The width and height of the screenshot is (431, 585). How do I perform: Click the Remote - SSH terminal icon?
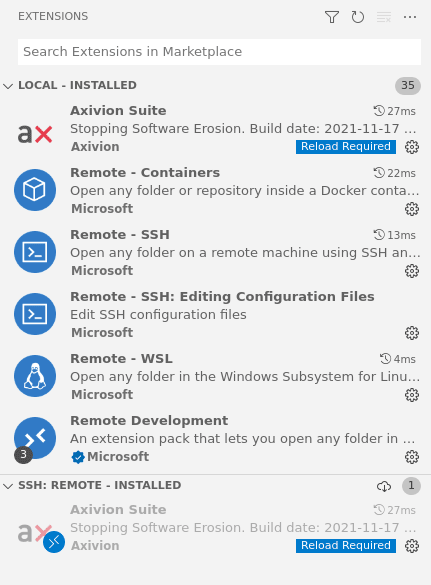click(35, 252)
